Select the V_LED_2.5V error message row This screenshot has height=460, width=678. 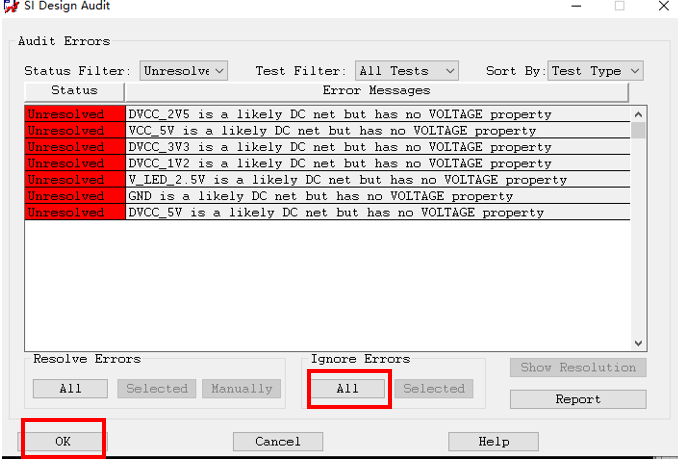click(378, 180)
